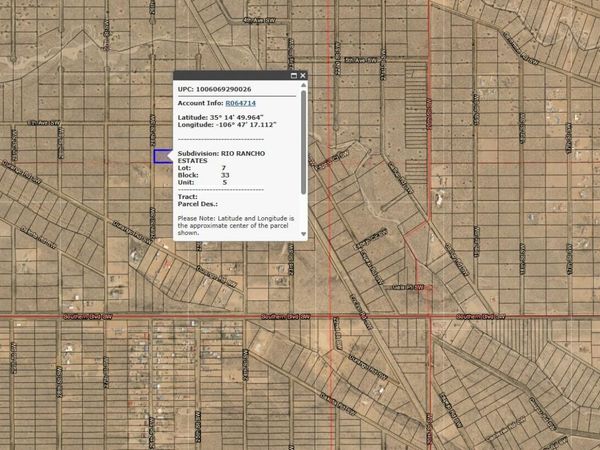
Task: Click the 'Please Note' latitude disclaimer text
Action: point(236,225)
